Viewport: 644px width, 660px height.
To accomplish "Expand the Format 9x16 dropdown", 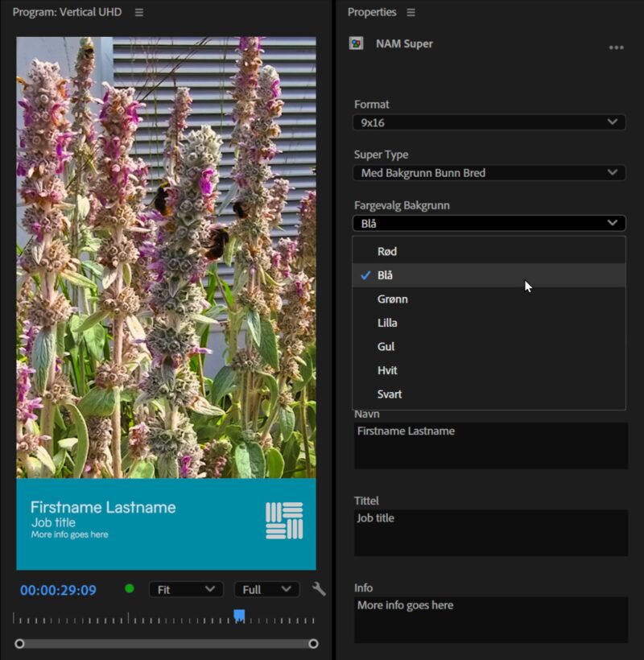I will [489, 122].
